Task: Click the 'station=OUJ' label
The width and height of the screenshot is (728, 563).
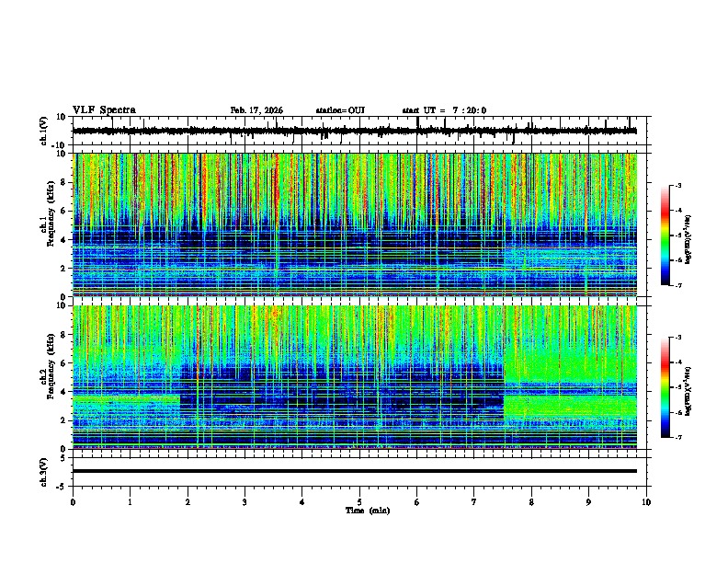Action: [340, 110]
